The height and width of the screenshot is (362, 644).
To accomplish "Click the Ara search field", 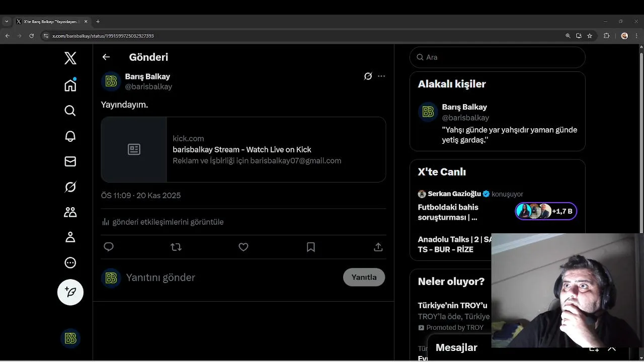I will pyautogui.click(x=498, y=57).
